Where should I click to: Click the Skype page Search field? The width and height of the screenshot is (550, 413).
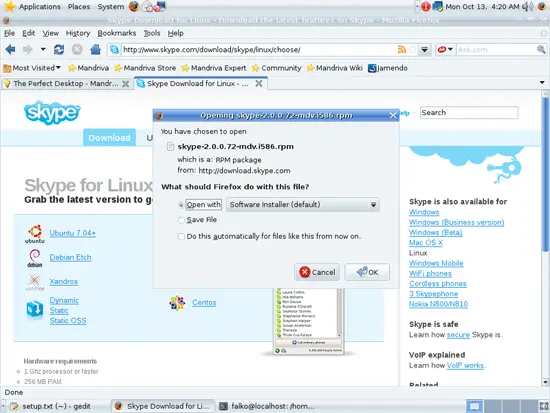pyautogui.click(x=469, y=113)
